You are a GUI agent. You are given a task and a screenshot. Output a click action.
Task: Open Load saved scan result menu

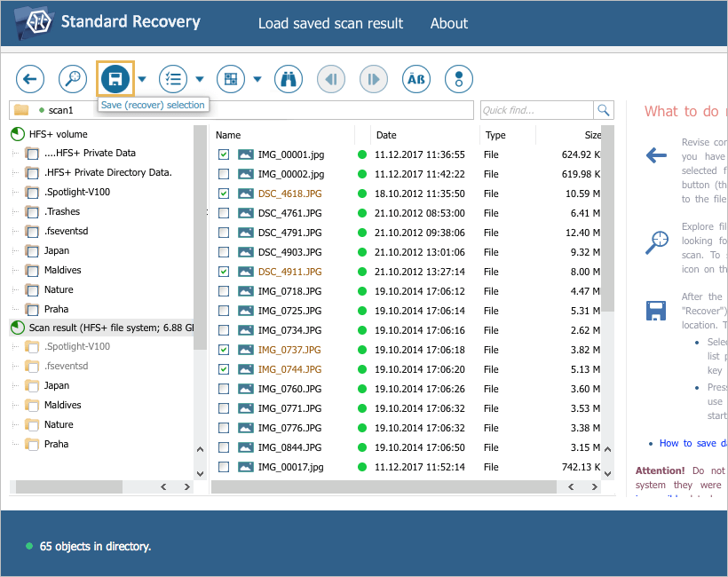(x=330, y=23)
